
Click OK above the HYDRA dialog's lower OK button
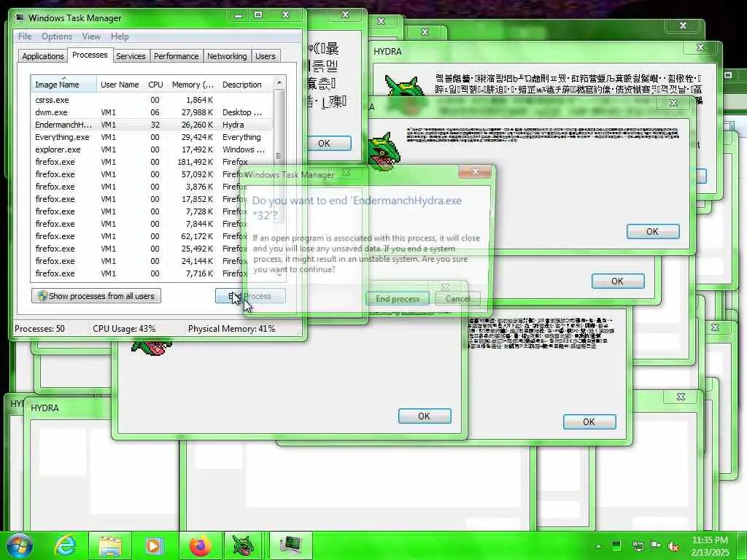(x=652, y=231)
